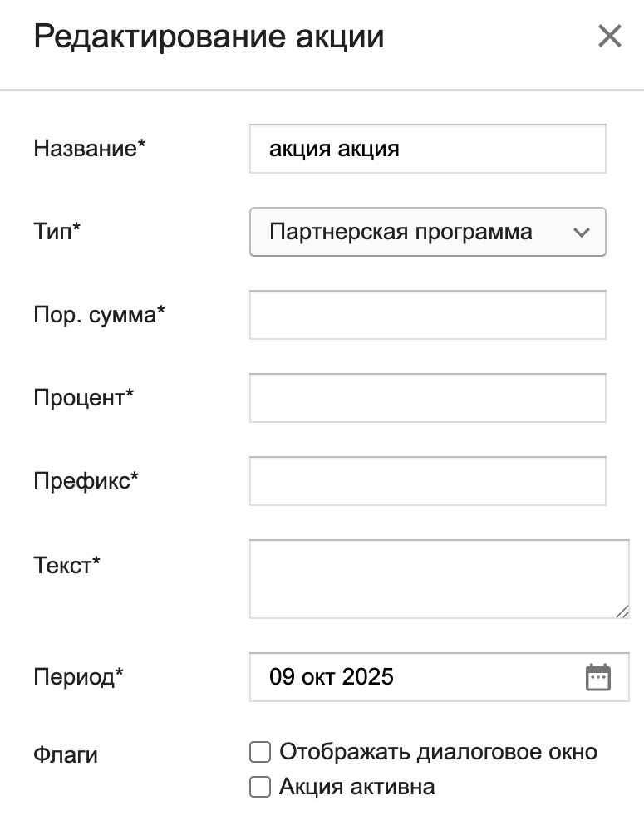This screenshot has height=840, width=644.
Task: Click the Акция активна label text
Action: 357,788
